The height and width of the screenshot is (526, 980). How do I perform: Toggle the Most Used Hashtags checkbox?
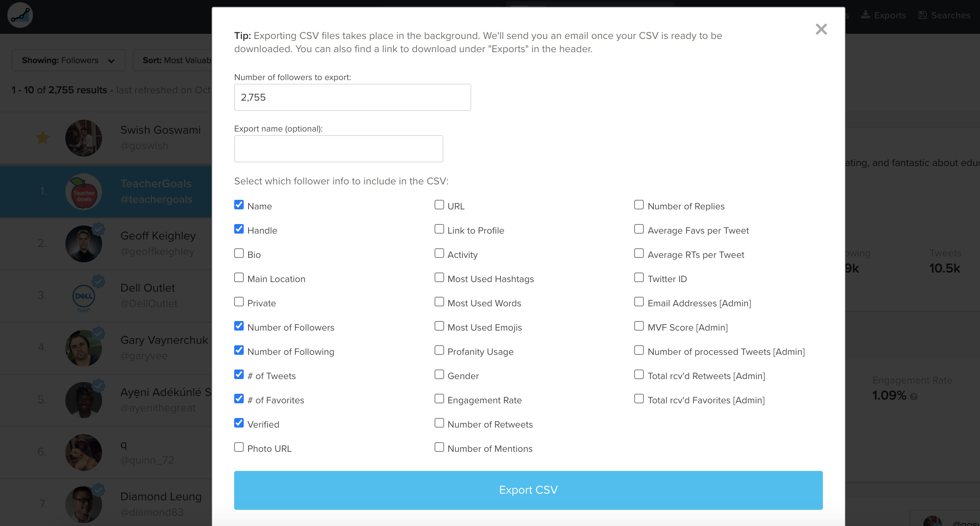tap(439, 278)
